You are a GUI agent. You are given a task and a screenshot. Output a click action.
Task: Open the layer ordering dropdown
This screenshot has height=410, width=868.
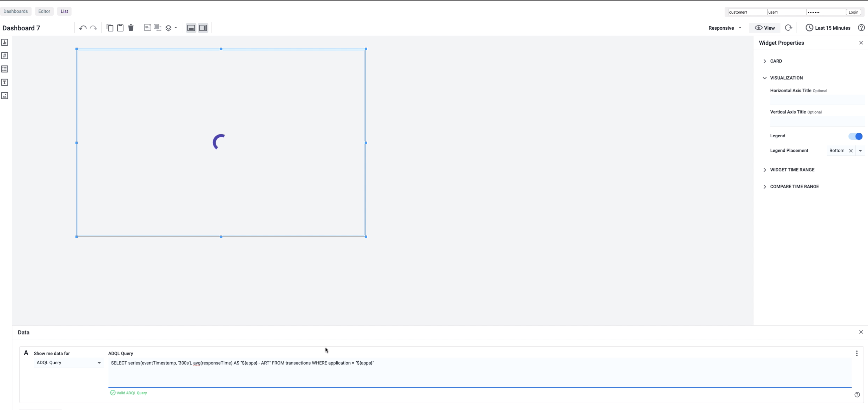pyautogui.click(x=171, y=28)
